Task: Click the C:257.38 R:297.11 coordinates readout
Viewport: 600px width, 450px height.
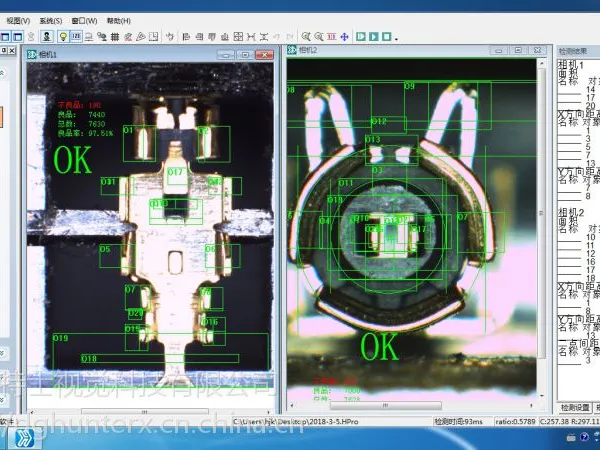Action: point(569,421)
